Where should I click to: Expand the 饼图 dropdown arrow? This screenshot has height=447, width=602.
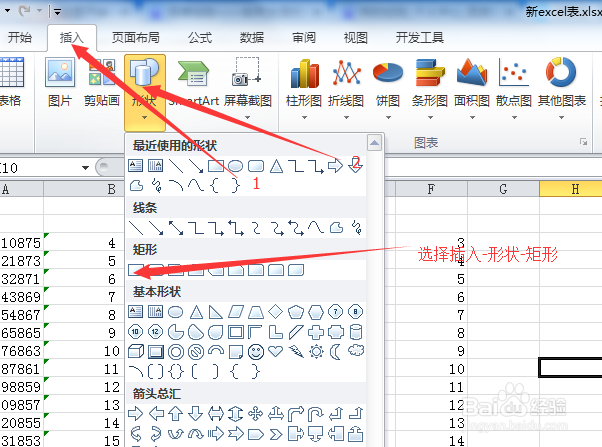point(388,118)
